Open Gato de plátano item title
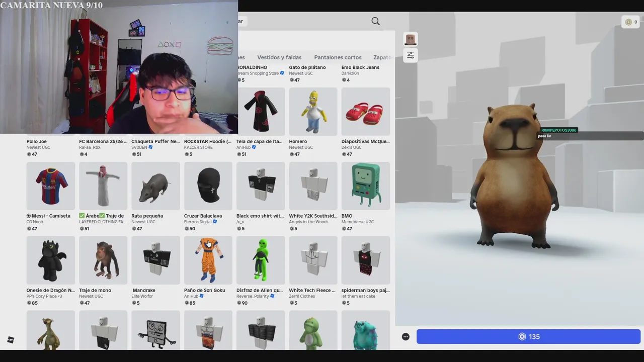The width and height of the screenshot is (644, 362). (x=307, y=67)
